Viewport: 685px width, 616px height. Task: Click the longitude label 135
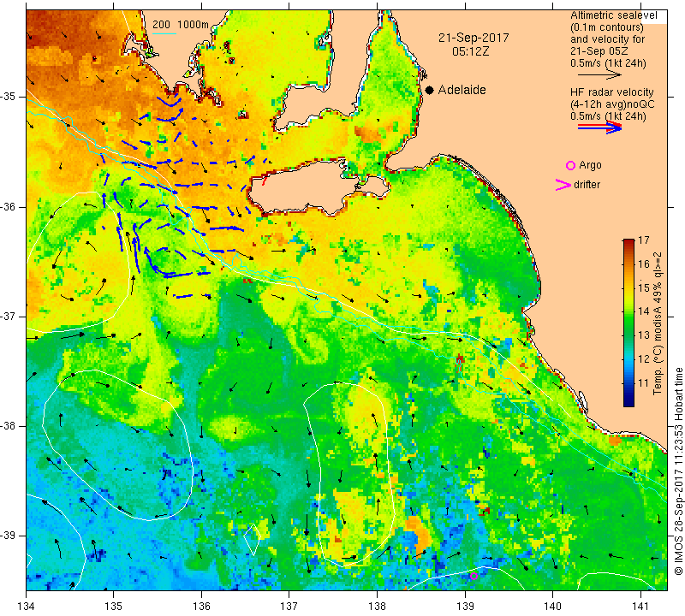pos(114,607)
